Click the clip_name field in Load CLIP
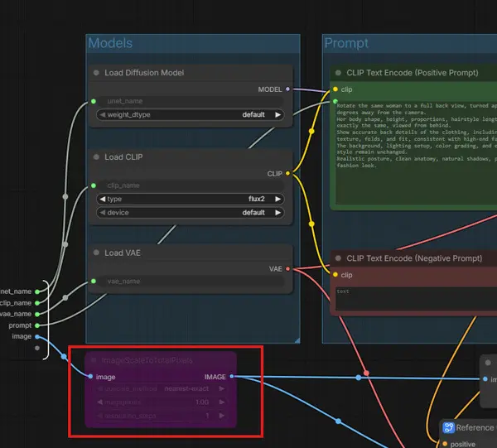 click(191, 185)
